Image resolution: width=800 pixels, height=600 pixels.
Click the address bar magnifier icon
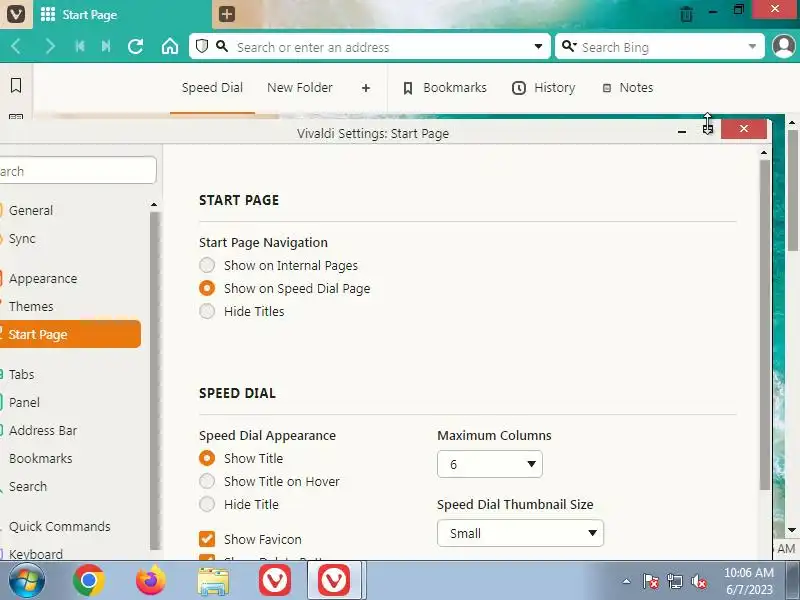[221, 46]
